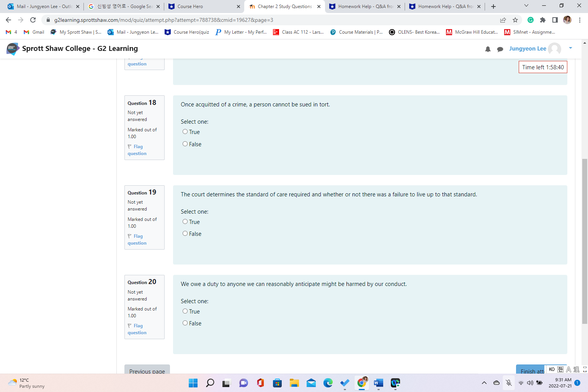588x392 pixels.
Task: Go forward with the browser forward arrow
Action: (x=21, y=20)
